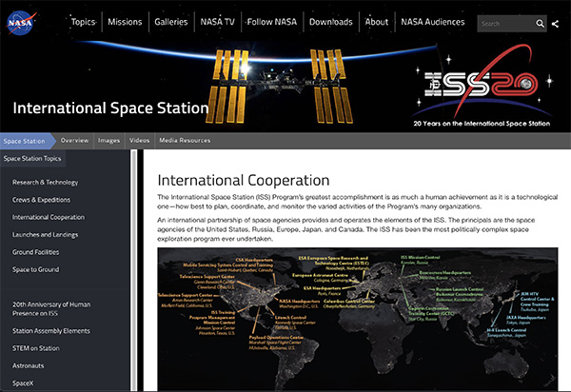Click the NASA logo icon
Viewport: 571px width, 392px height.
21,22
